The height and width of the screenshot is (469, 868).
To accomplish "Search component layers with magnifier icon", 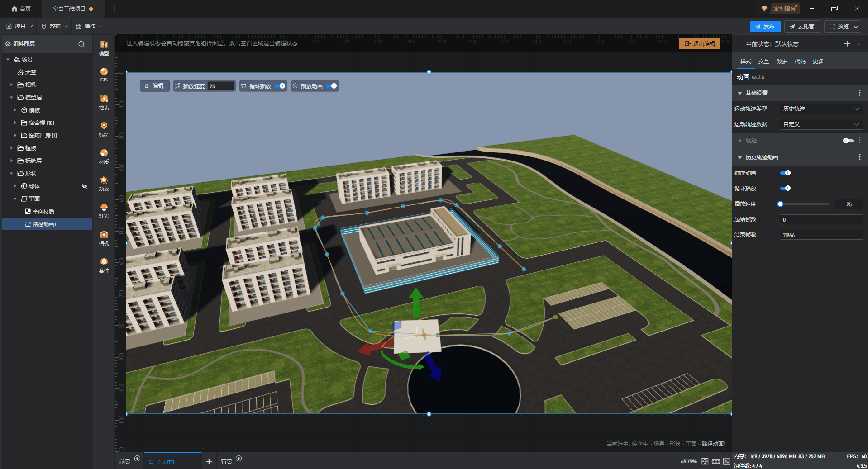I will [81, 44].
